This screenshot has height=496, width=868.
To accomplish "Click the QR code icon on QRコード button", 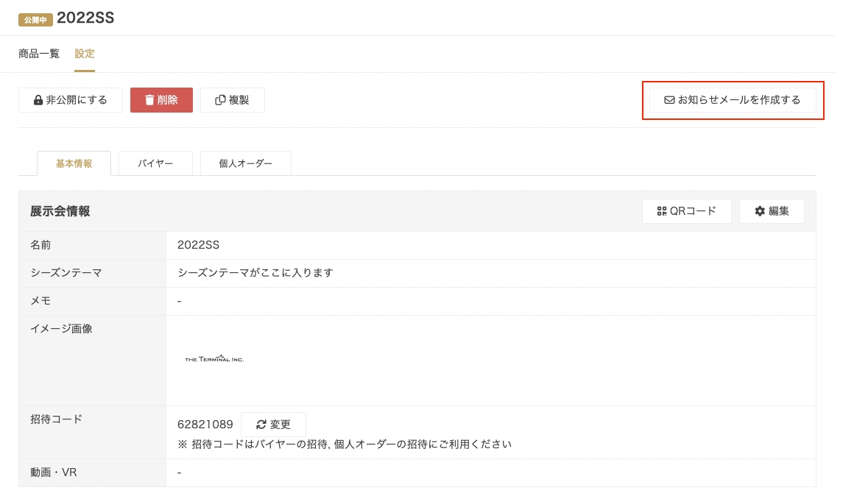I will pyautogui.click(x=661, y=211).
